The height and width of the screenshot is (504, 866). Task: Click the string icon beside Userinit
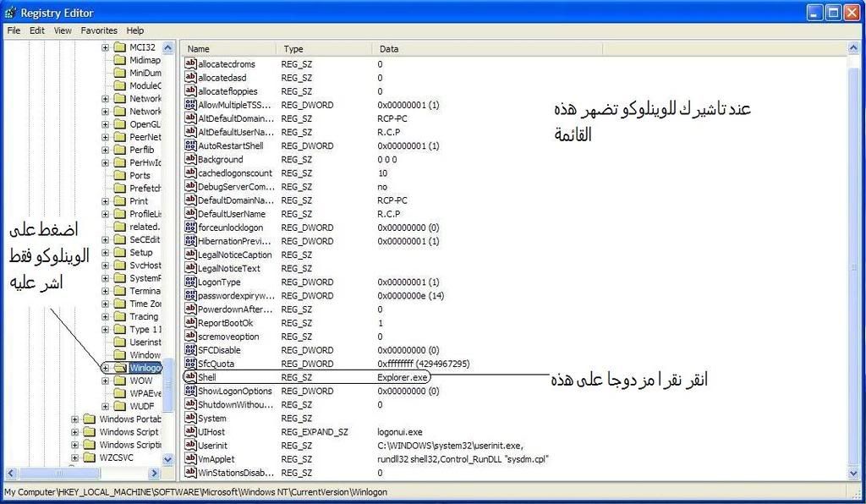[190, 446]
